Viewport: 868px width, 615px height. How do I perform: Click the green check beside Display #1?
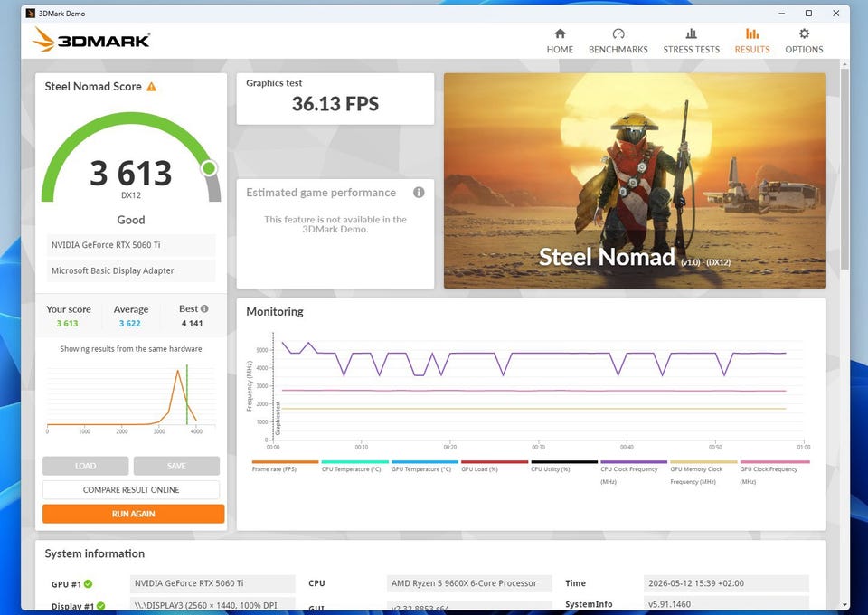[100, 606]
